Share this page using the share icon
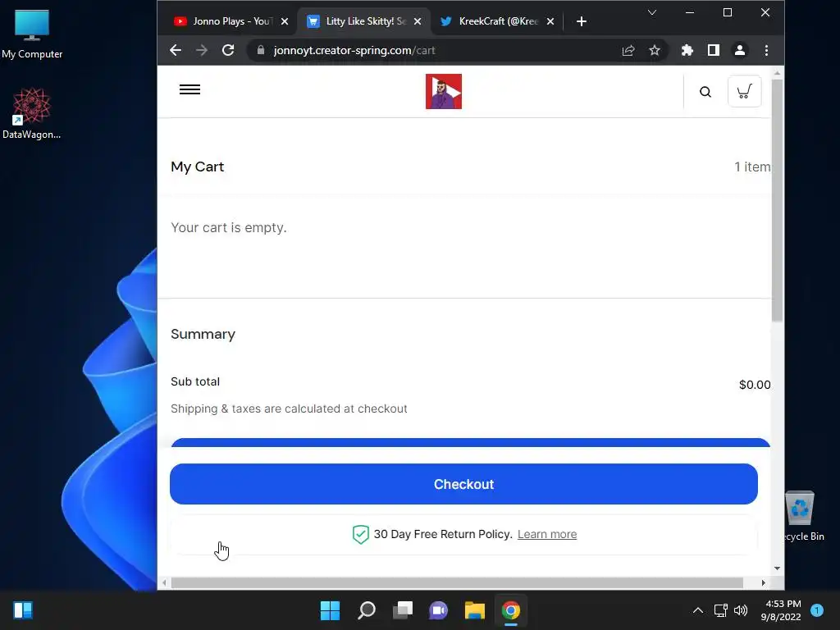 point(628,50)
